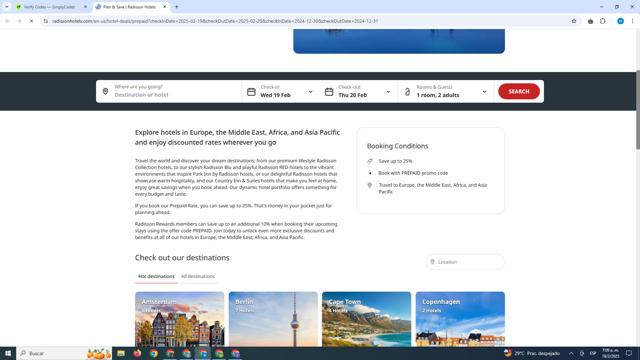Viewport: 640px width, 360px height.
Task: Open the first Chrome icon after Firefox
Action: coord(153,353)
